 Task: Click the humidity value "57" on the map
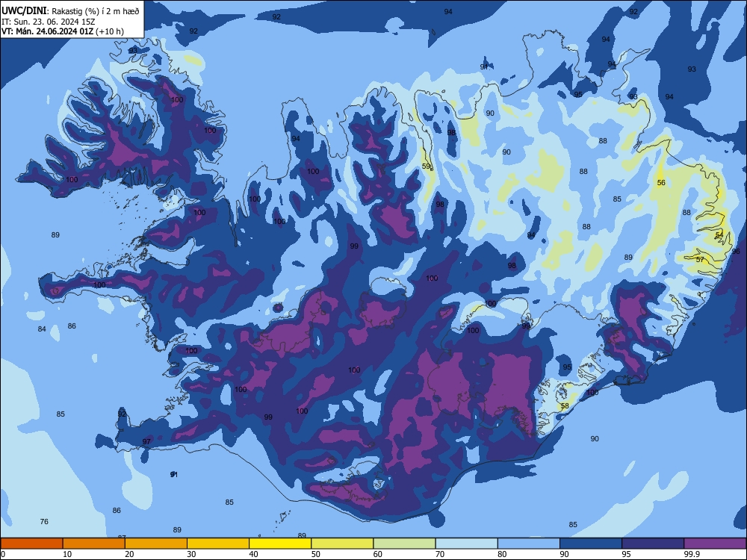pos(700,260)
